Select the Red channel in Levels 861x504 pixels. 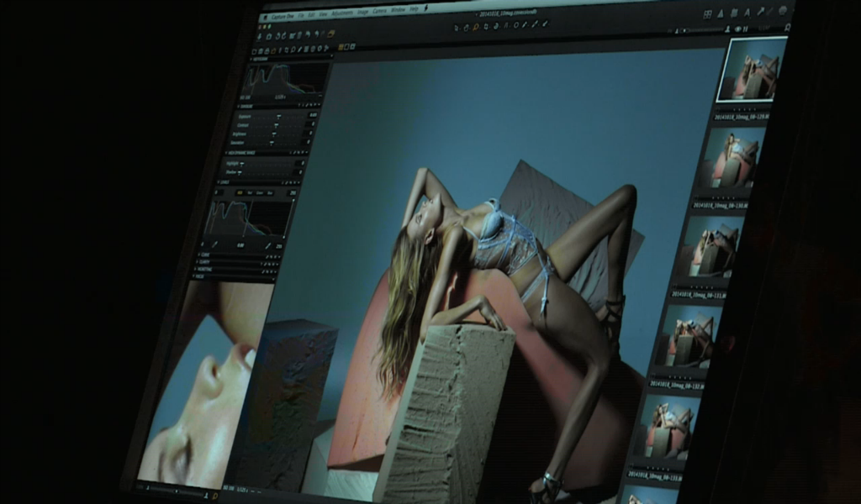click(250, 192)
